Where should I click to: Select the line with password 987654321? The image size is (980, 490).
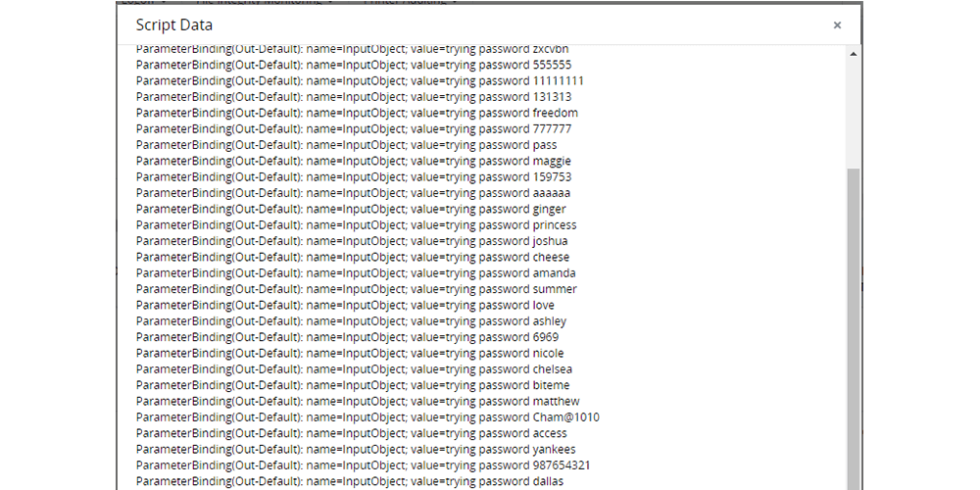tap(364, 465)
